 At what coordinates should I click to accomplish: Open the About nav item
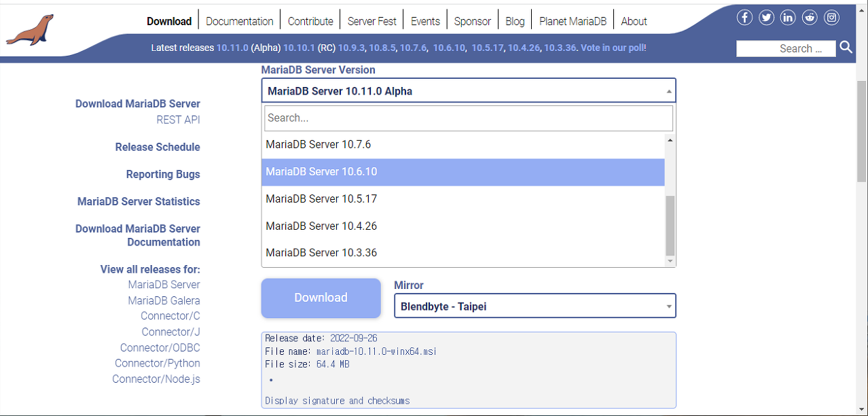click(634, 21)
